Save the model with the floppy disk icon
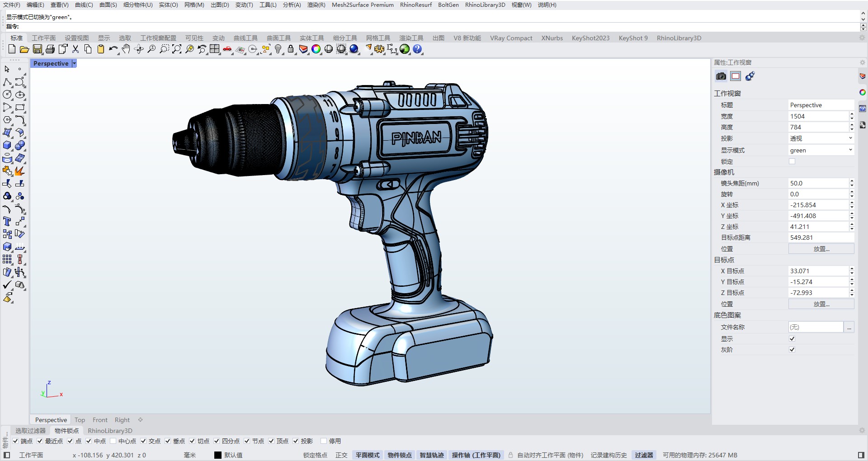This screenshot has height=461, width=868. coord(38,49)
